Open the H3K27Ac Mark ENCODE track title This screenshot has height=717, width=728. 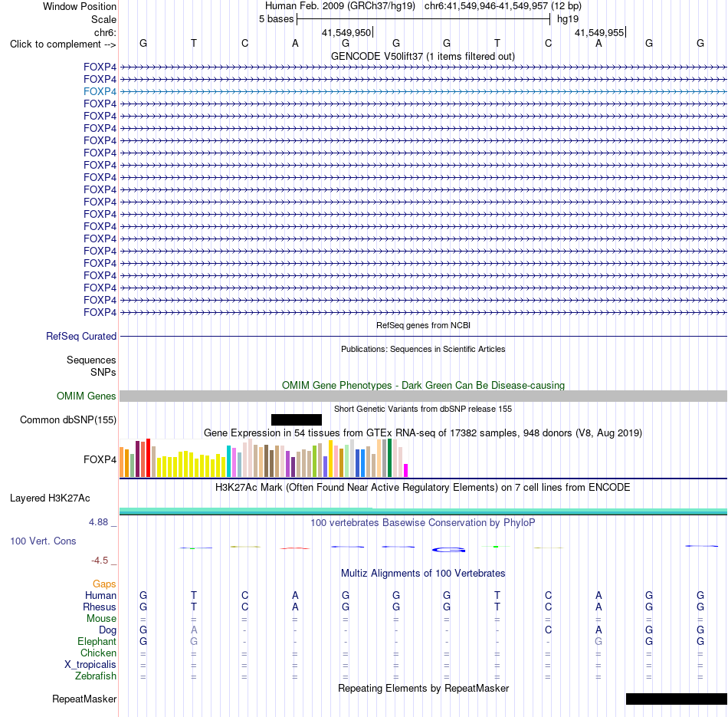pyautogui.click(x=423, y=488)
